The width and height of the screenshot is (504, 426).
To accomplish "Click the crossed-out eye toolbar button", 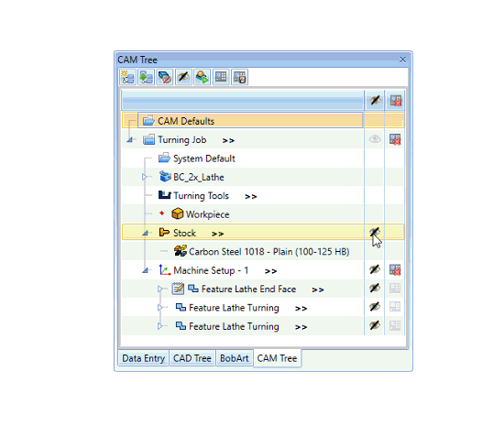I will [x=183, y=77].
